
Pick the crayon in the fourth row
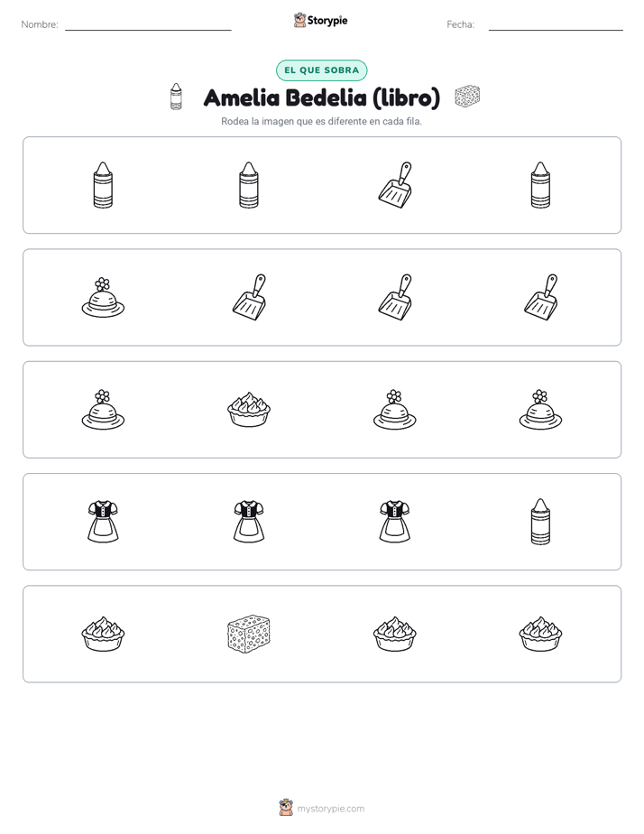[x=540, y=522]
